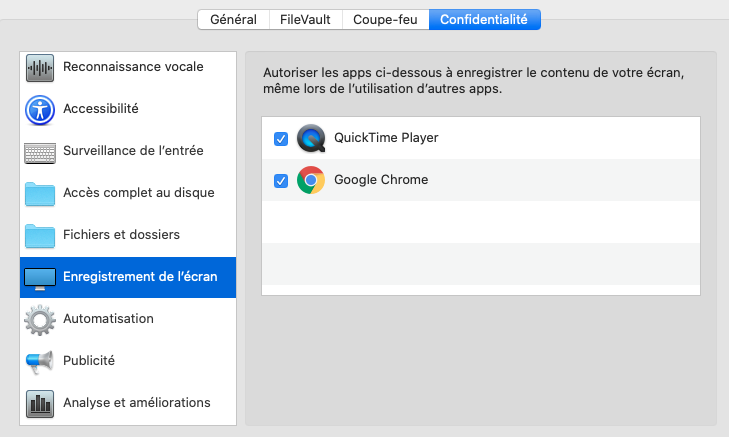Select the Reconnaissance vocale waveform icon
729x437 pixels.
click(40, 68)
